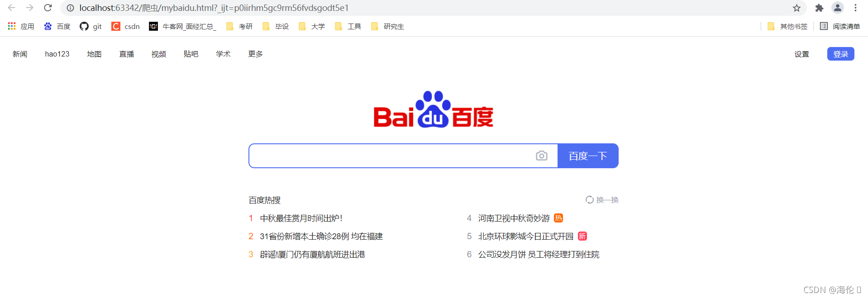Bookmark this page with the star icon
Viewport: 868px width, 298px height.
point(796,8)
